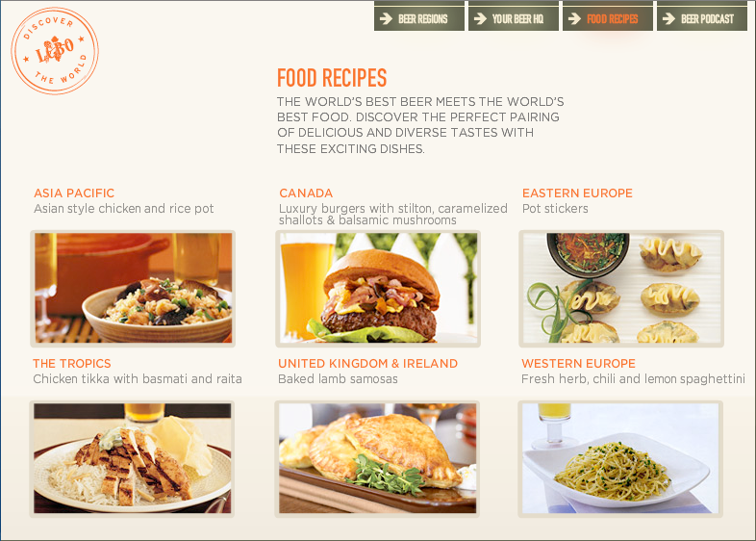Go to the Beer Podcast tab
This screenshot has height=541, width=756.
click(x=702, y=18)
